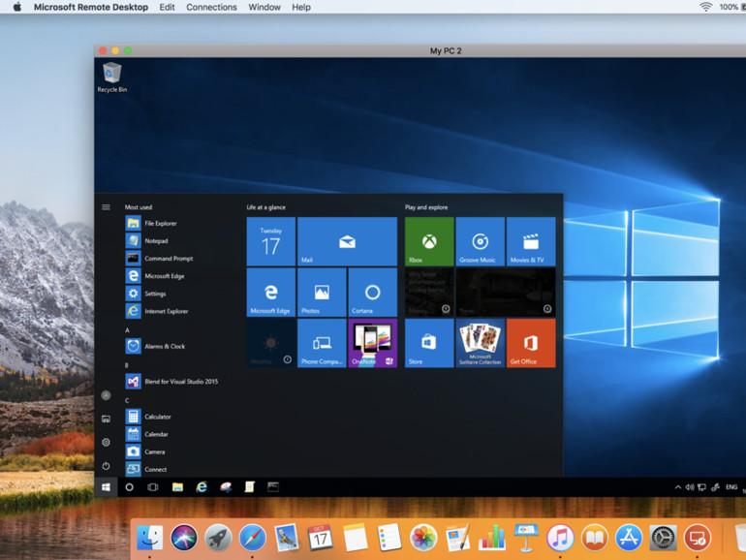The height and width of the screenshot is (560, 746).
Task: Click the Store tile
Action: coord(429,343)
